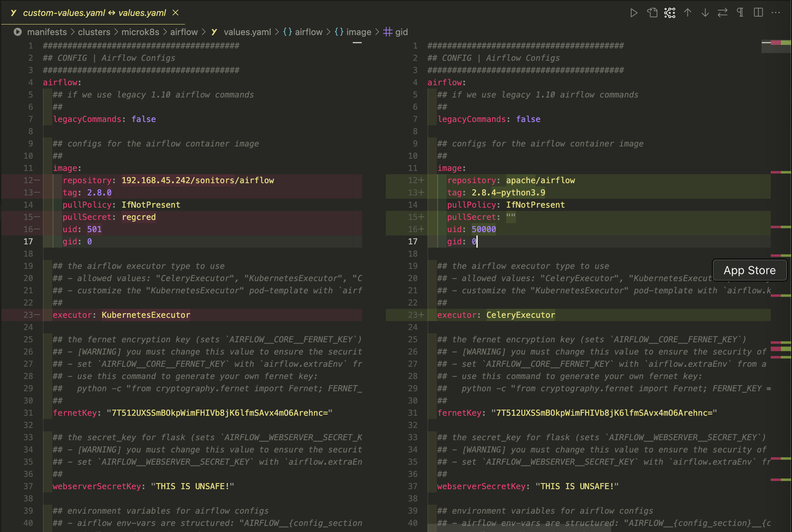Viewport: 792px width, 532px height.
Task: Click the Open File icon
Action: tap(652, 13)
